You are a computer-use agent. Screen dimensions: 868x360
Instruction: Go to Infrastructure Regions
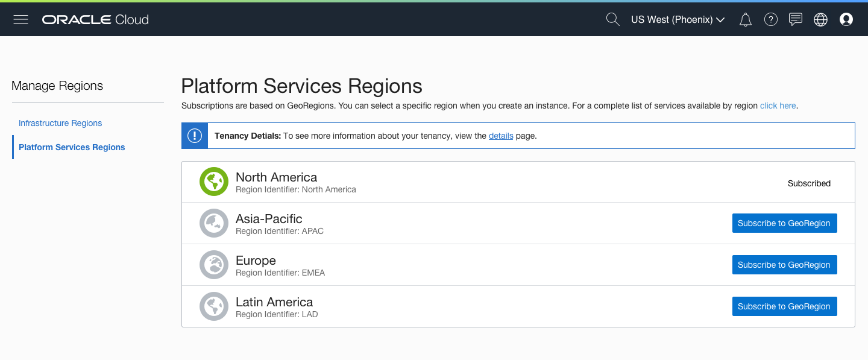point(60,123)
